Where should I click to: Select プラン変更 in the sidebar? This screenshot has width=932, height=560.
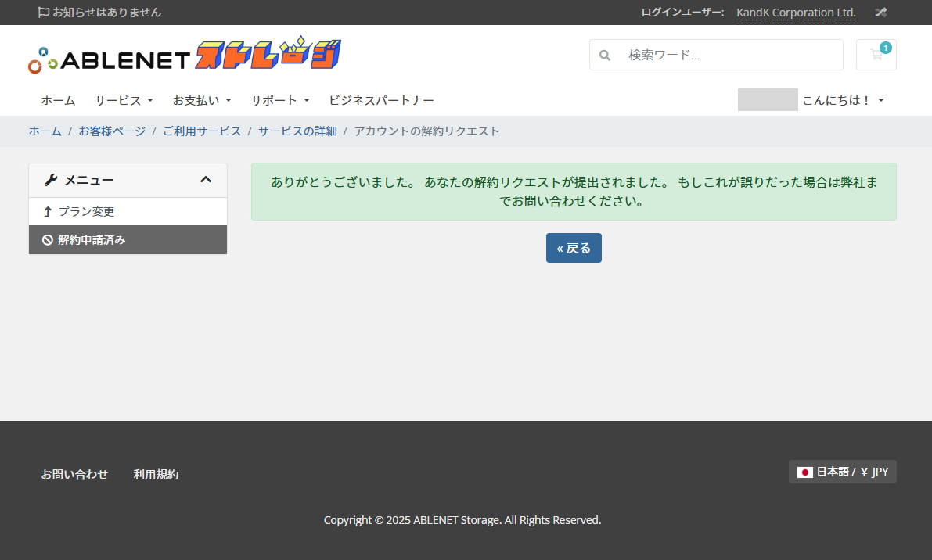click(86, 212)
